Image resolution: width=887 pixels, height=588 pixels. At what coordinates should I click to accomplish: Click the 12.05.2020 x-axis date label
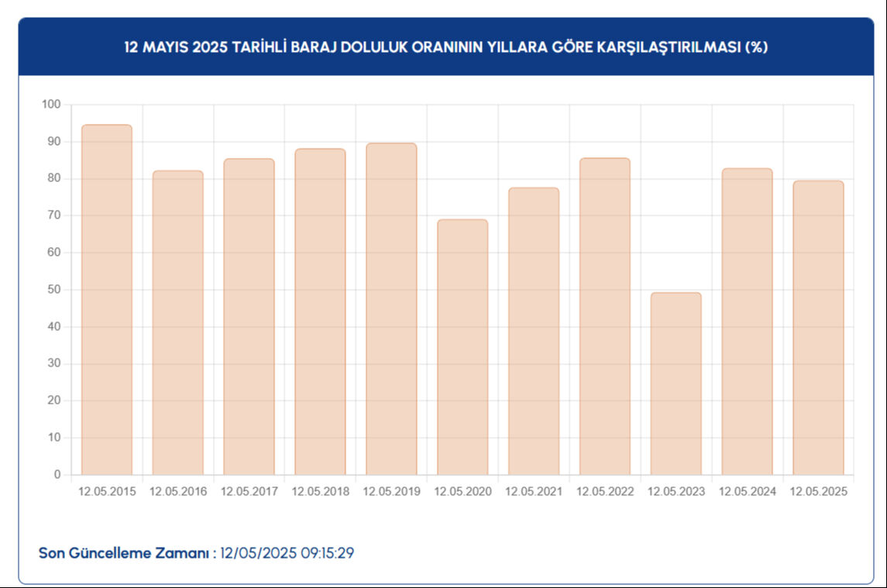tap(462, 491)
